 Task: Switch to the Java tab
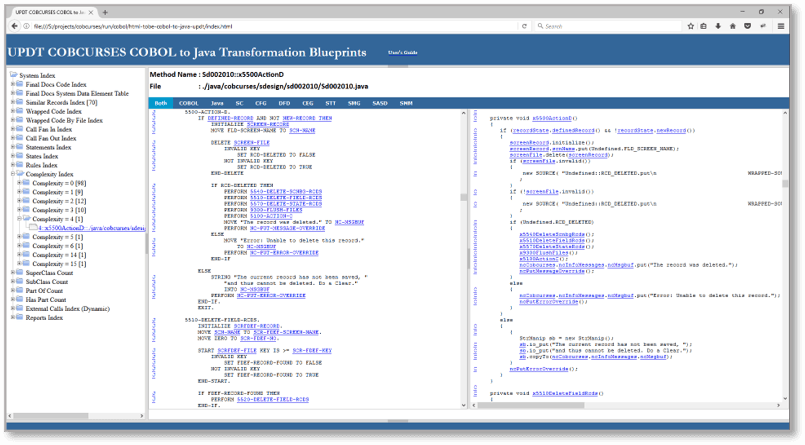coord(217,103)
